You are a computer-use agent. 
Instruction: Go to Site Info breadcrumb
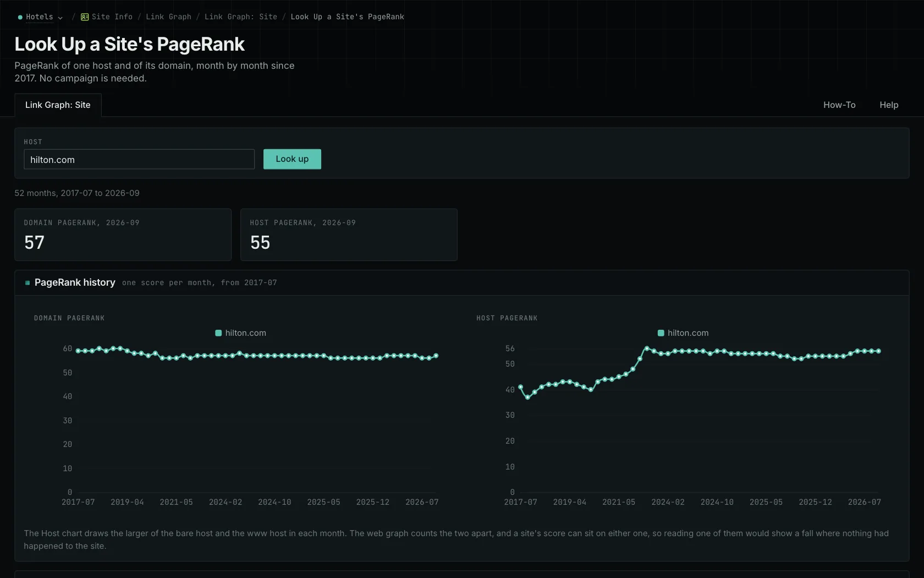[x=112, y=17]
